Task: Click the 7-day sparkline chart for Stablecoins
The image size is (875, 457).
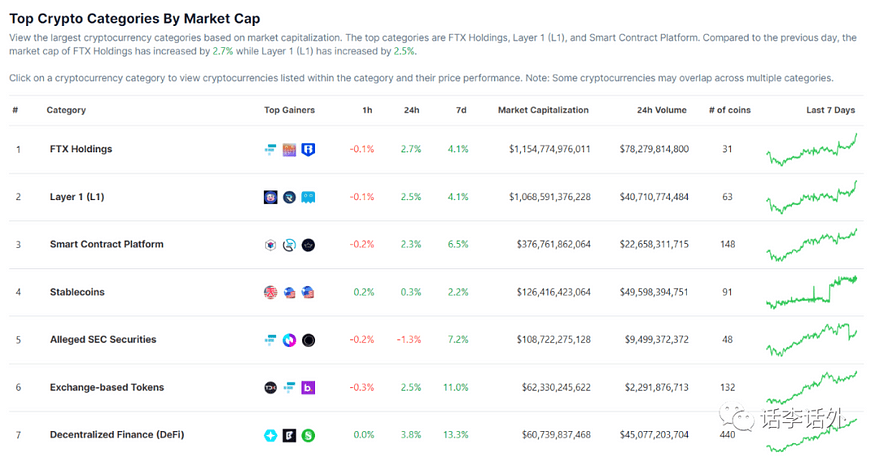Action: (x=811, y=292)
